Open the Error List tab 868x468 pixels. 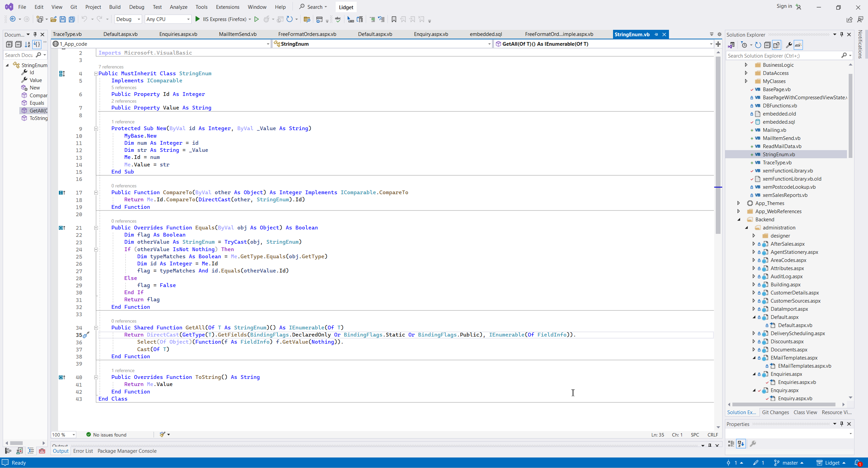(83, 451)
